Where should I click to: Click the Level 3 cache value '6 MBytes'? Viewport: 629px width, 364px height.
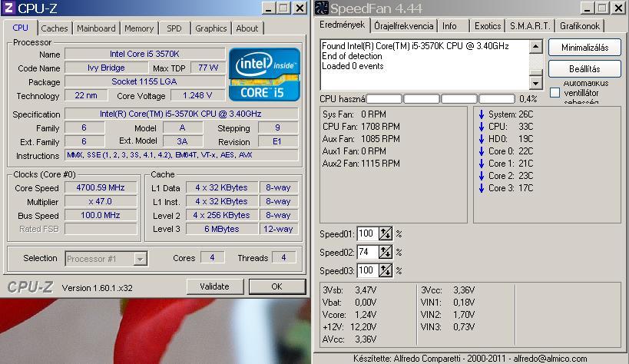pos(221,229)
